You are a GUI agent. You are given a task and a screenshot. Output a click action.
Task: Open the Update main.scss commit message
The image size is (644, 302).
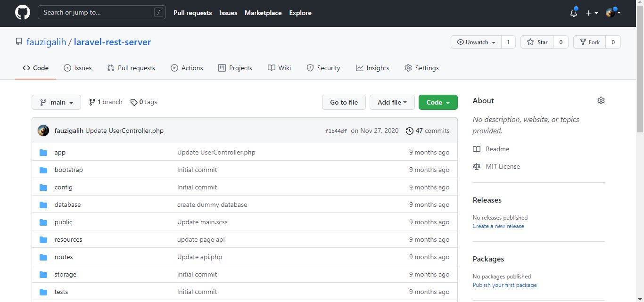(x=202, y=222)
